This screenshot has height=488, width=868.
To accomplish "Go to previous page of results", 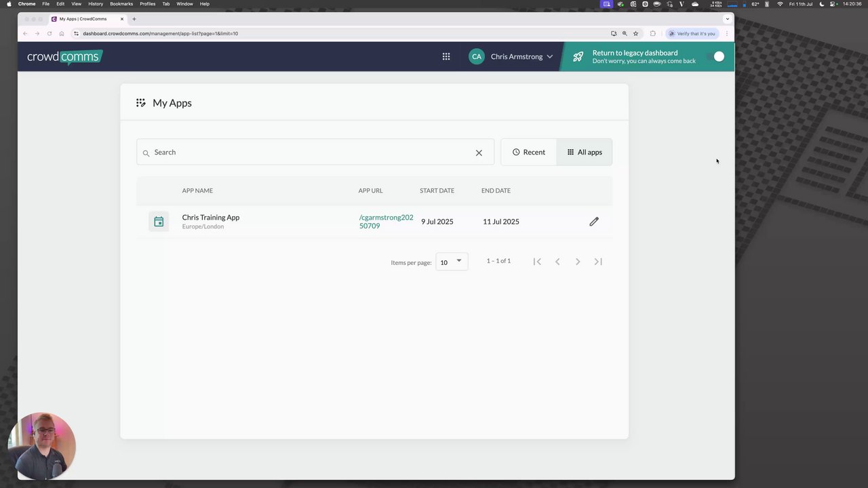I will tap(557, 262).
